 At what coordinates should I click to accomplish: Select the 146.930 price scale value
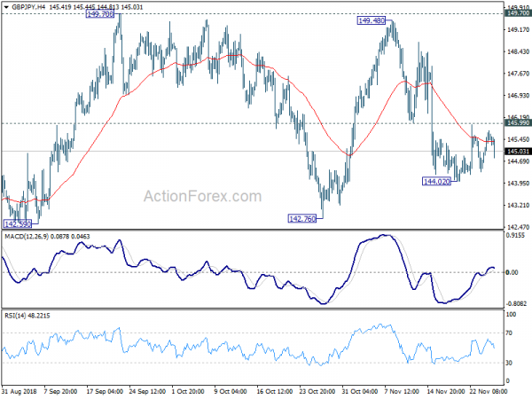518,96
